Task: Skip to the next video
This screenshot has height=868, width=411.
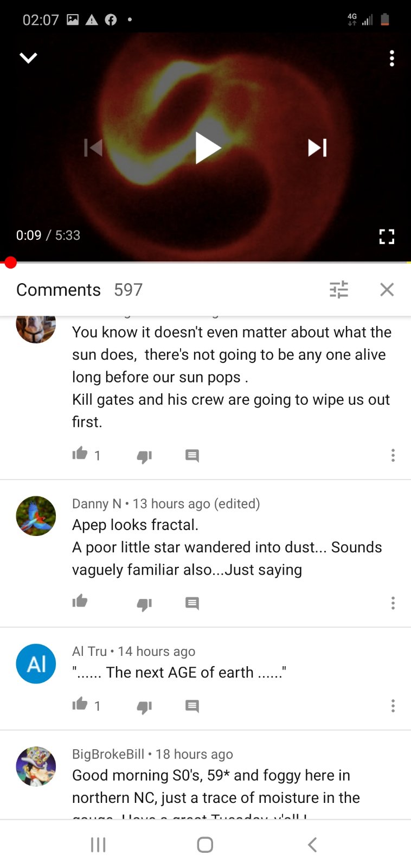Action: tap(317, 148)
